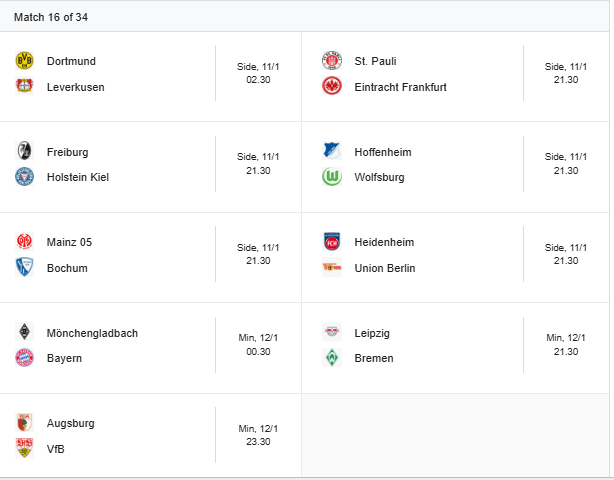Click the Eintracht Frankfurt eagle crest
Screen dimensions: 614x480
(x=332, y=86)
